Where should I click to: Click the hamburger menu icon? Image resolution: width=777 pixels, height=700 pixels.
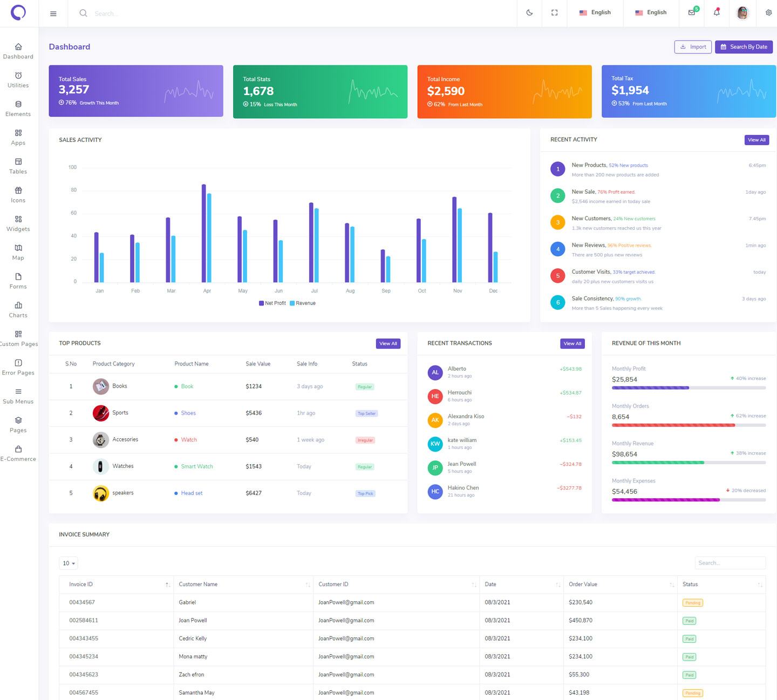click(x=53, y=13)
